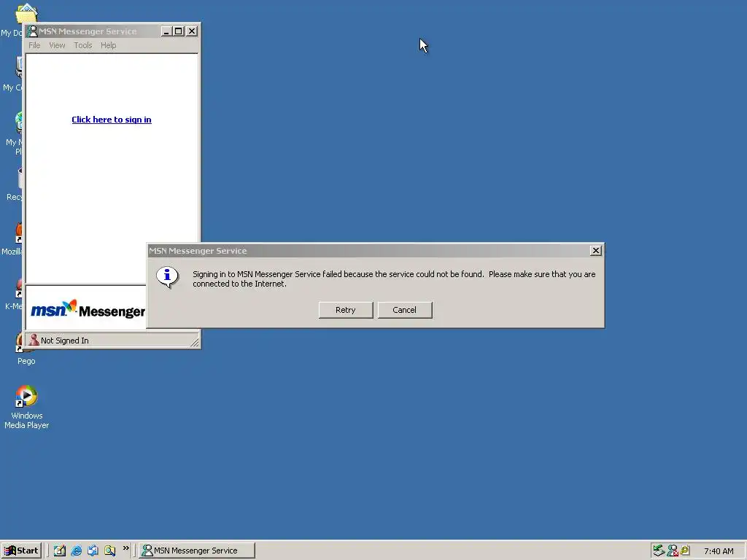Click the MSN Messenger tray icon

(x=673, y=551)
